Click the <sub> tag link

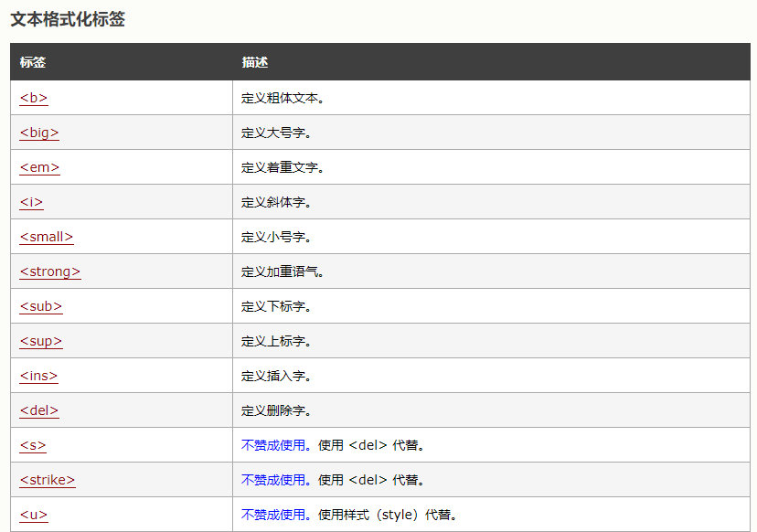tap(41, 306)
